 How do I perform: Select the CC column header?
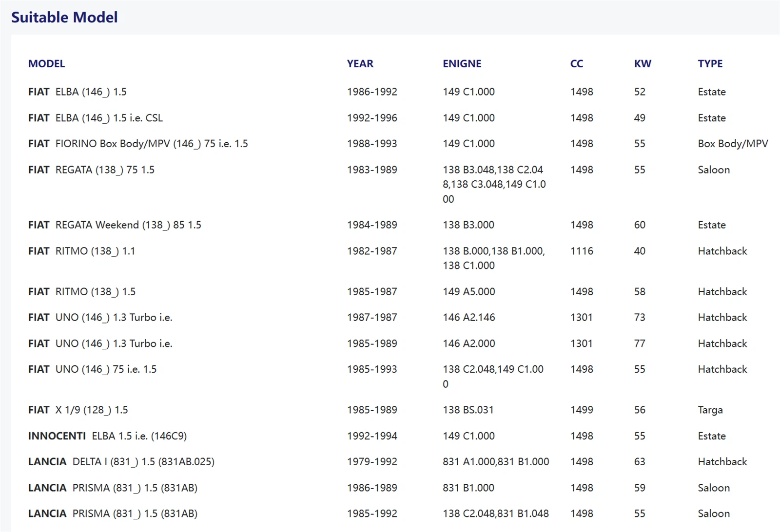(577, 64)
